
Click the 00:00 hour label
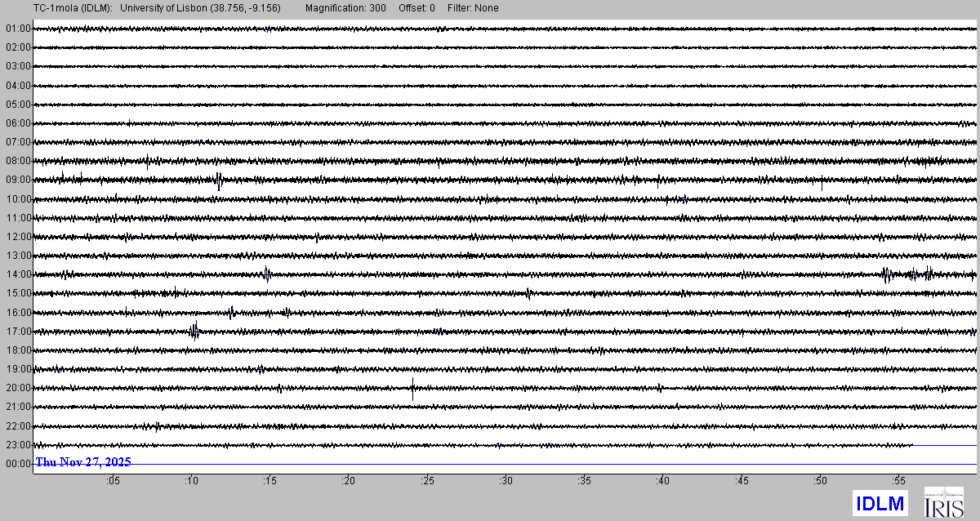(x=18, y=464)
